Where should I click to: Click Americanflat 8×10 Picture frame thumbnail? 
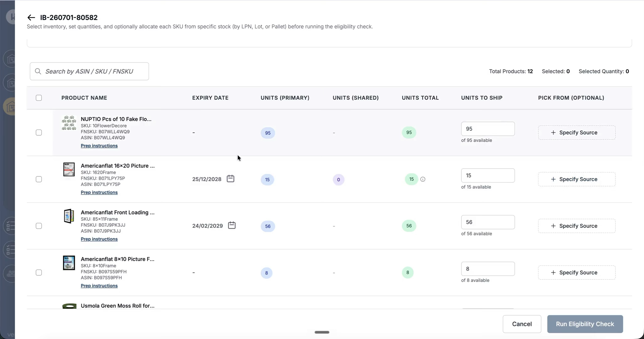69,263
